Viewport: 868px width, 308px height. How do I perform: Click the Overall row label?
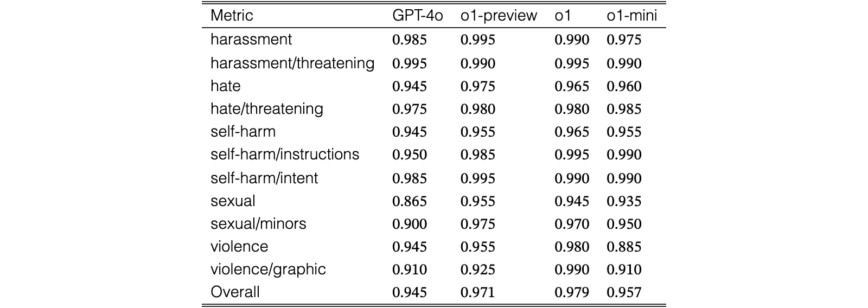coord(235,292)
